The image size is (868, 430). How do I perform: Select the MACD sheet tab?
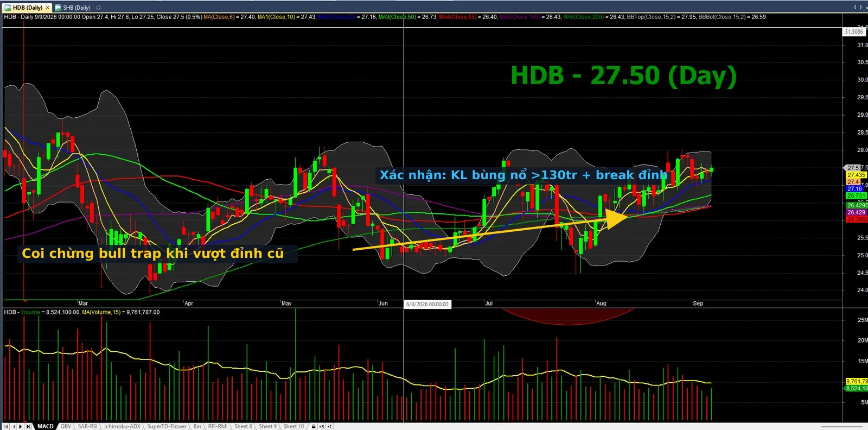[x=46, y=426]
